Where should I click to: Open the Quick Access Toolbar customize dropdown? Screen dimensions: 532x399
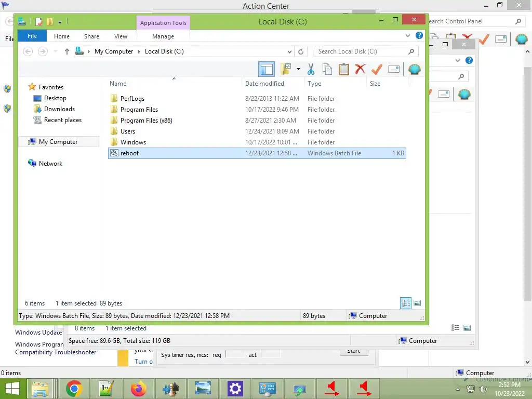(60, 22)
